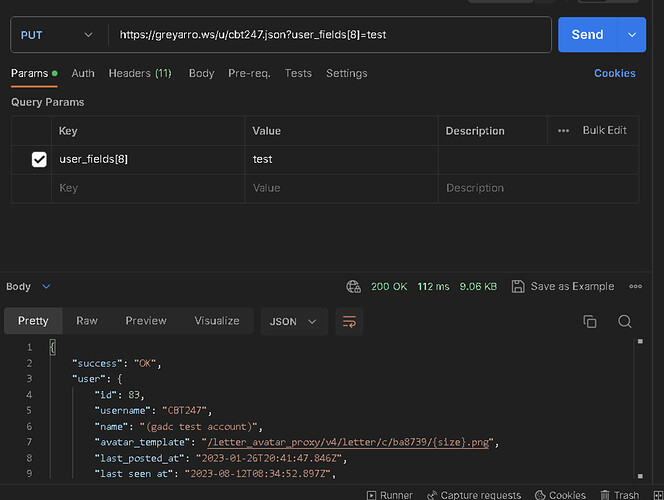664x500 pixels.
Task: Click the empty Key input field
Action: click(148, 188)
